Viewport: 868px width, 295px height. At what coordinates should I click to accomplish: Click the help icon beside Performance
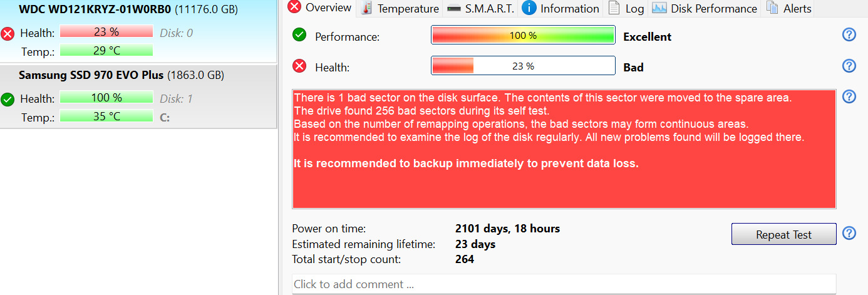coord(849,34)
